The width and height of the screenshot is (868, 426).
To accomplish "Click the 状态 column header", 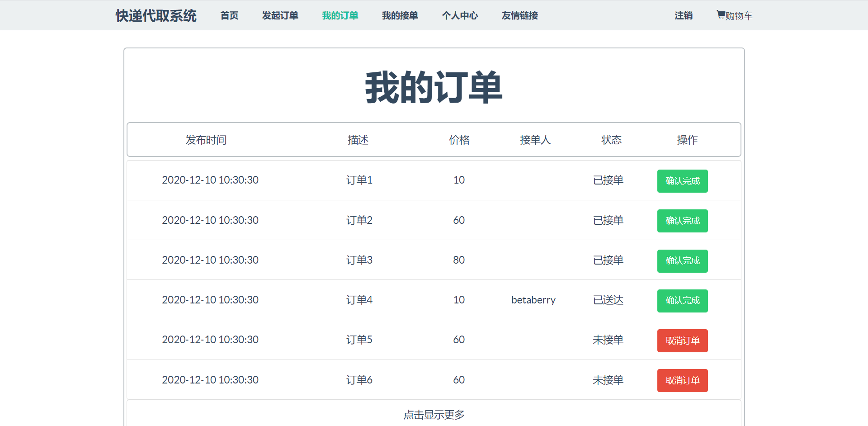I will [x=611, y=140].
